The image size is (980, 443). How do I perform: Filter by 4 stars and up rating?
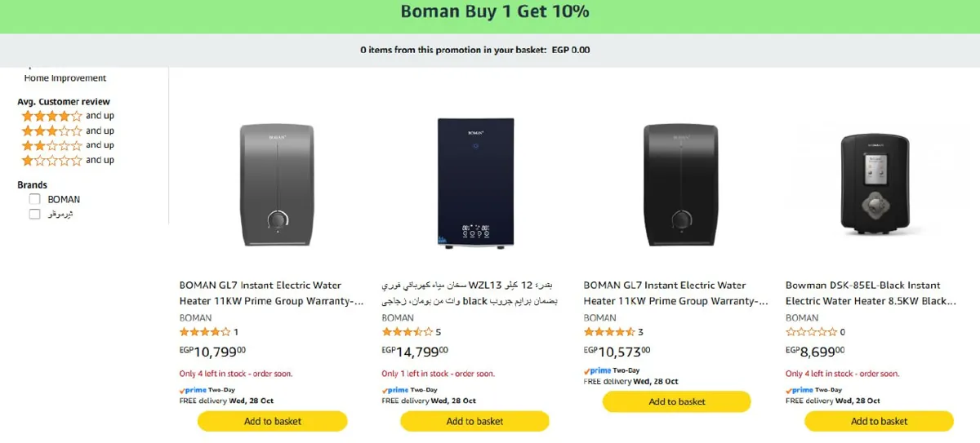(x=68, y=116)
